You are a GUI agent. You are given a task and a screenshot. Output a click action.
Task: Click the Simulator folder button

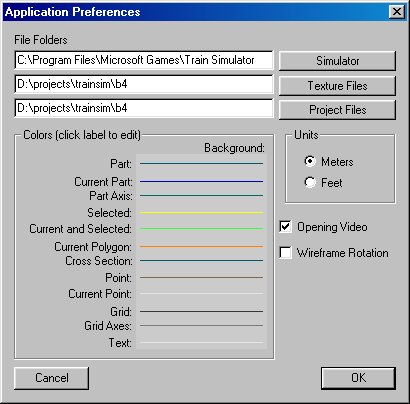pyautogui.click(x=337, y=61)
